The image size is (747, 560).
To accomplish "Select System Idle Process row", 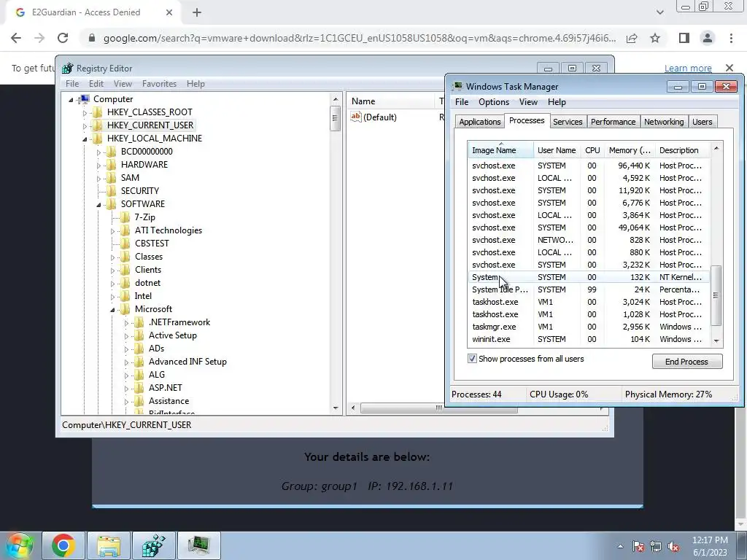I will coord(589,289).
